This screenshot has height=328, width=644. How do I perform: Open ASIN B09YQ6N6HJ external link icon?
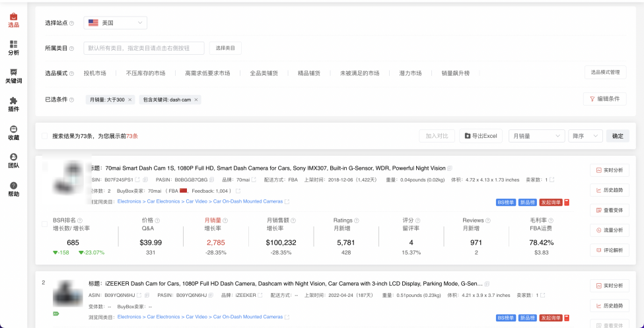click(139, 295)
